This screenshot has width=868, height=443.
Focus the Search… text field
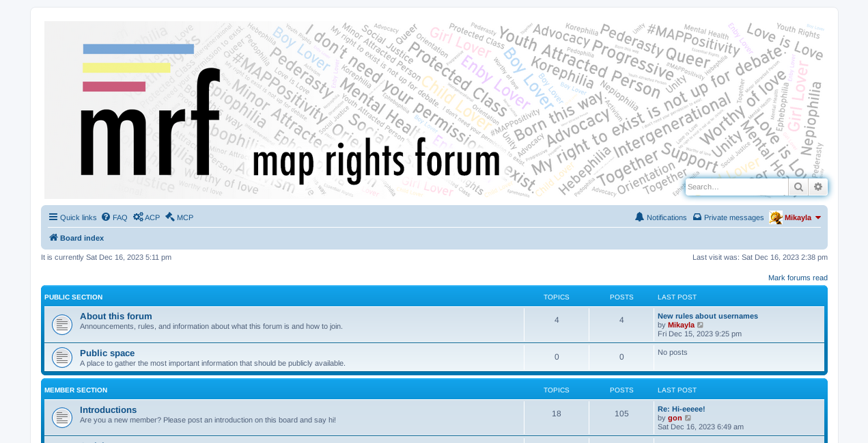click(737, 187)
